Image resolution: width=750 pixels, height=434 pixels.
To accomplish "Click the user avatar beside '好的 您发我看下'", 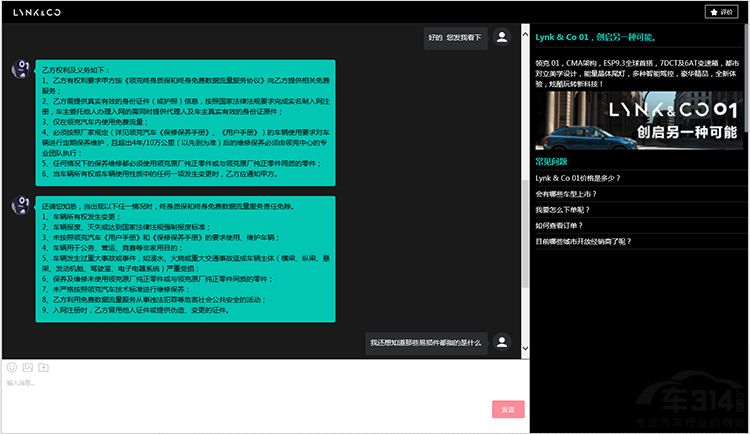I will point(502,37).
